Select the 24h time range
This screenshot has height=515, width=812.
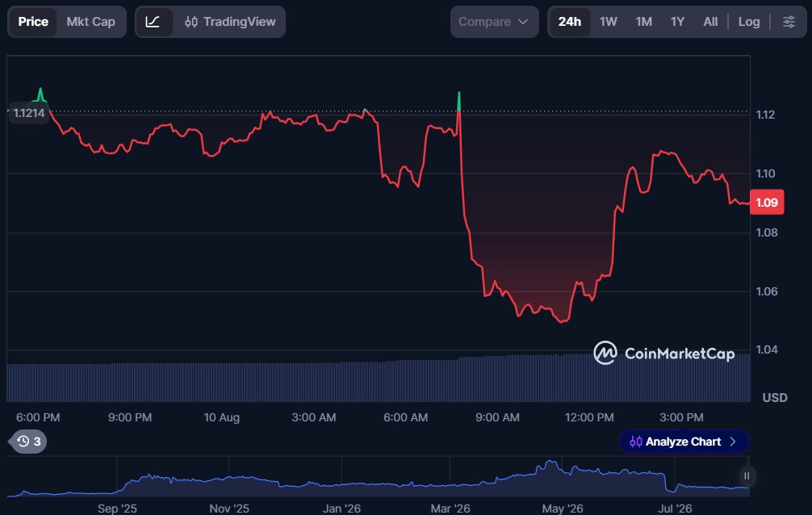click(x=570, y=22)
